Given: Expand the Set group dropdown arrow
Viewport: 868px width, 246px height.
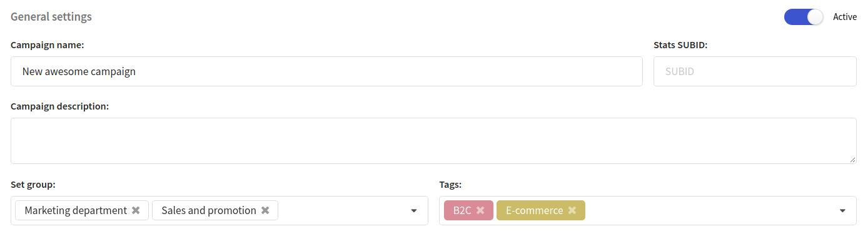Looking at the screenshot, I should tap(413, 211).
